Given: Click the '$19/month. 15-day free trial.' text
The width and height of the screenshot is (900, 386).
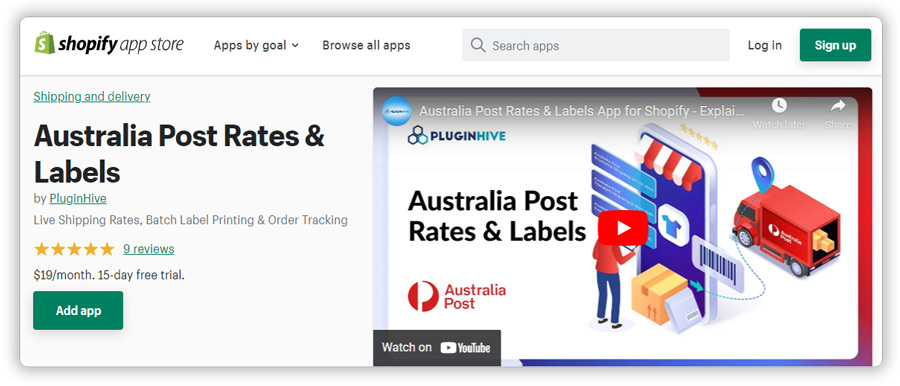Looking at the screenshot, I should pyautogui.click(x=109, y=275).
